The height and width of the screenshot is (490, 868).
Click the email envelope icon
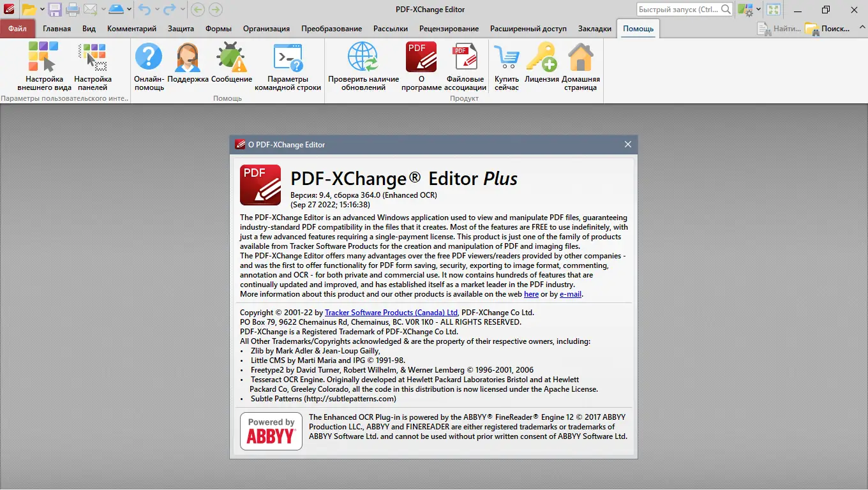pyautogui.click(x=90, y=10)
